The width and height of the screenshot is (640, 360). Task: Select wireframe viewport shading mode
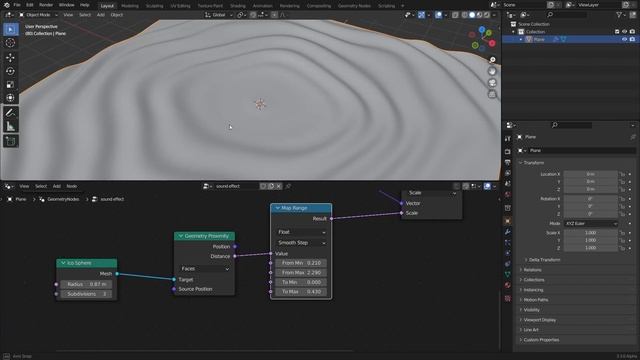click(464, 15)
